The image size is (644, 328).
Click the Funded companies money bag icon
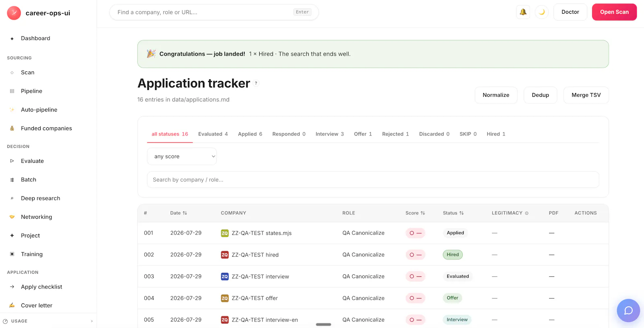point(12,128)
